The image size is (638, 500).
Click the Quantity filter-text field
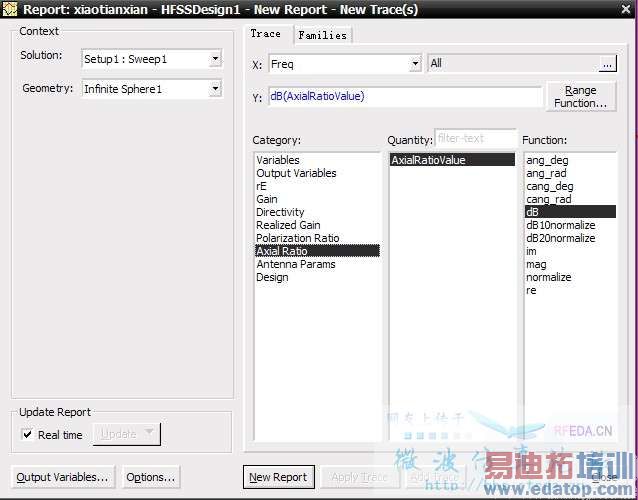point(475,139)
